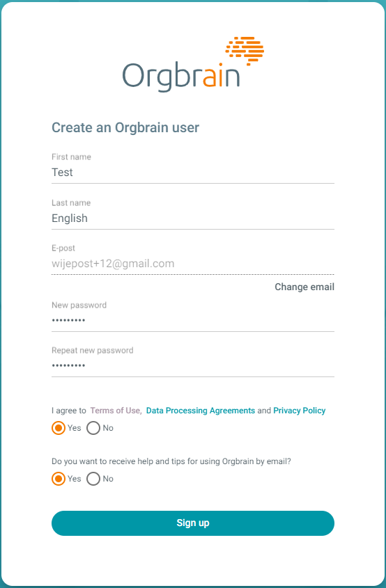Click the Change email link
This screenshot has height=588, width=386.
click(304, 287)
